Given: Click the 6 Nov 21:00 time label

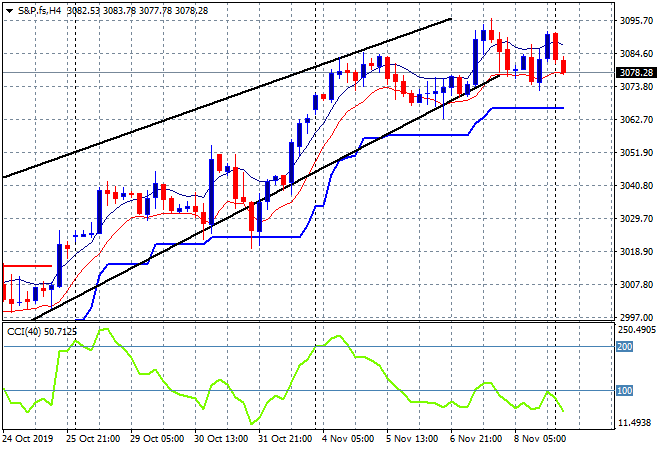Looking at the screenshot, I should click(x=476, y=439).
